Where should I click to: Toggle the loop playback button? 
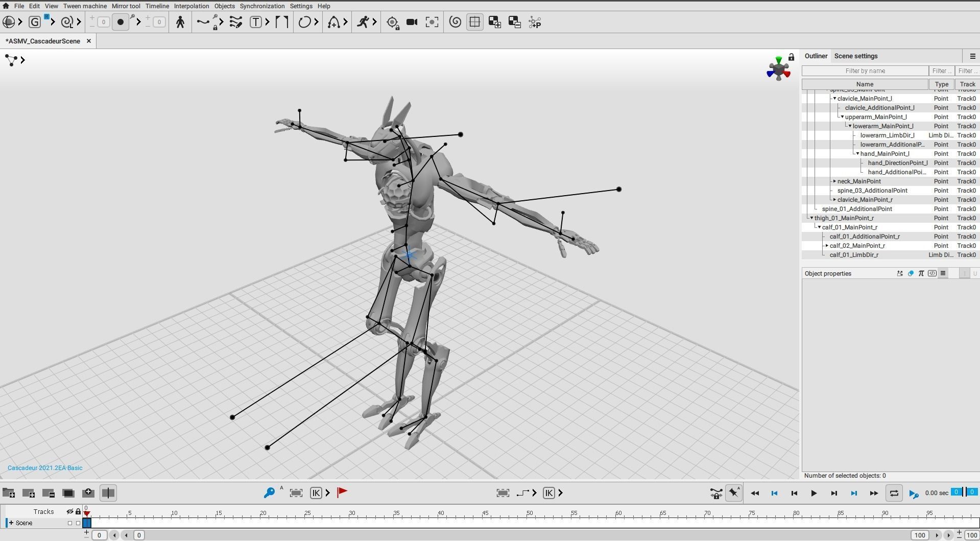point(894,493)
